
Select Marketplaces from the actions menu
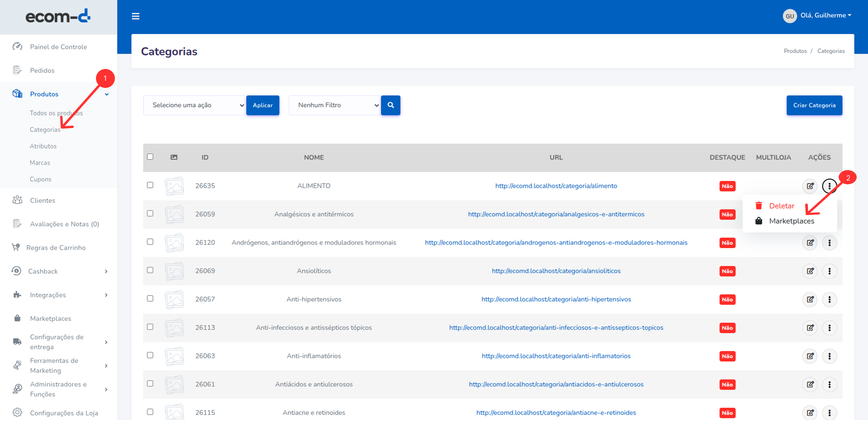click(791, 221)
